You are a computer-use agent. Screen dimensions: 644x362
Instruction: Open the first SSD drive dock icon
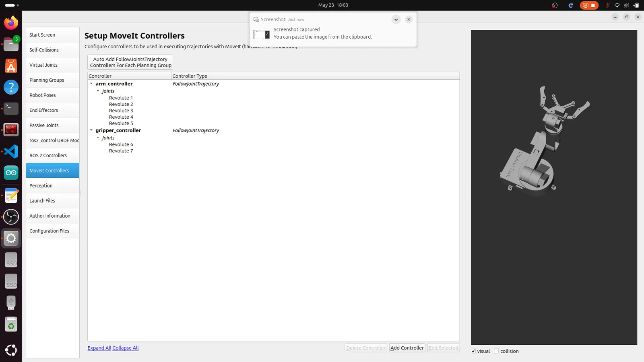coord(11,260)
